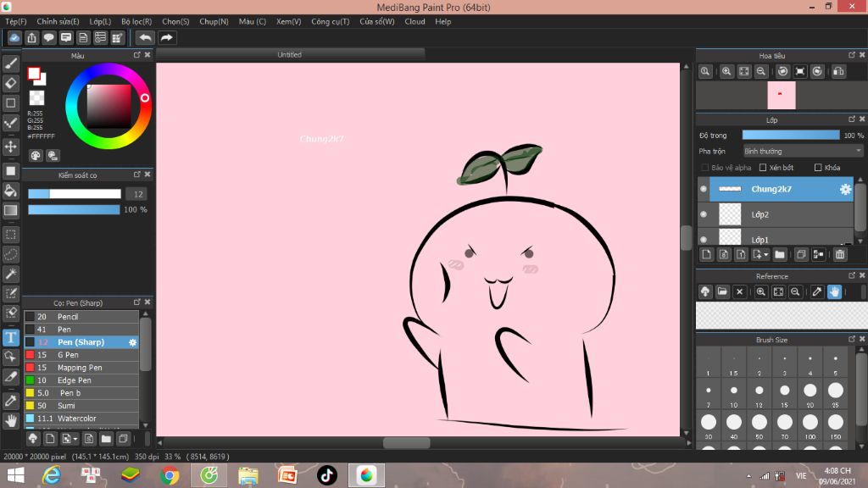Open the Bộ lọc(R) menu
Image resolution: width=868 pixels, height=488 pixels.
[136, 21]
